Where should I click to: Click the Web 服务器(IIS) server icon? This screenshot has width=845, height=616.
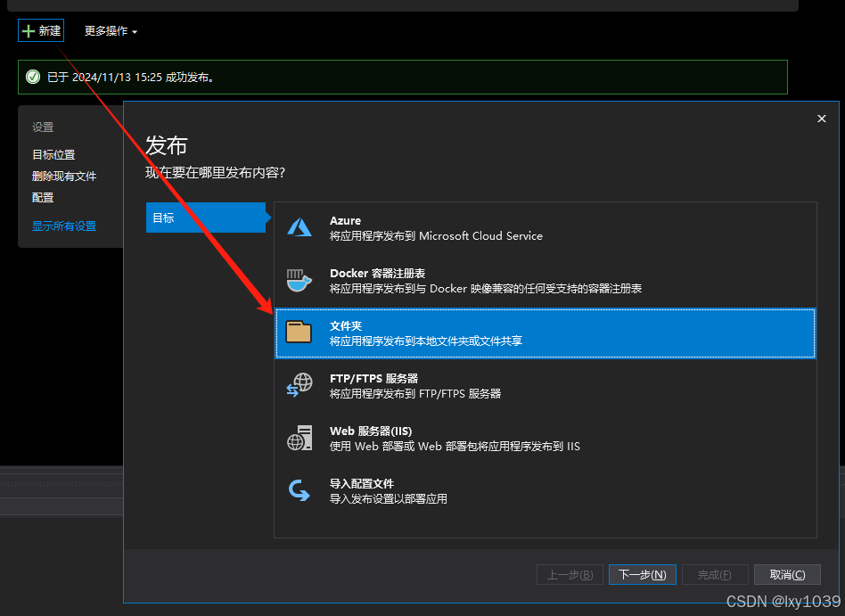[299, 438]
